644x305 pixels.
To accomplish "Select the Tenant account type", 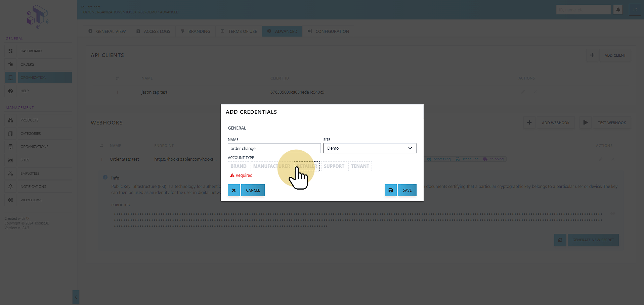I will coord(360,166).
